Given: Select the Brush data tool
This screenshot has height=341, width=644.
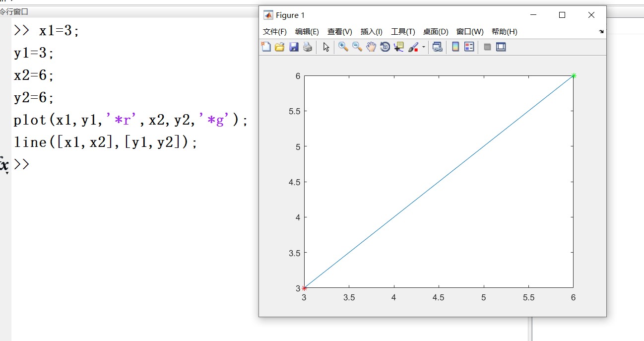Looking at the screenshot, I should 413,47.
